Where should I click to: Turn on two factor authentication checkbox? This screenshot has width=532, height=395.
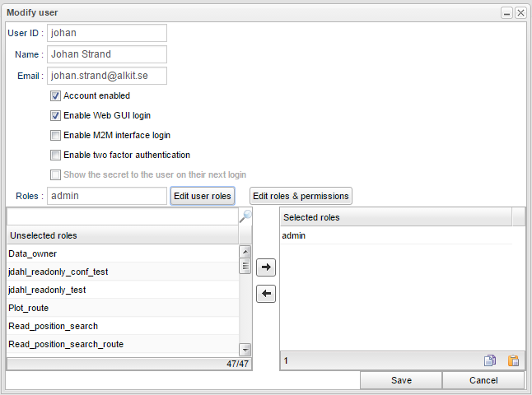56,156
